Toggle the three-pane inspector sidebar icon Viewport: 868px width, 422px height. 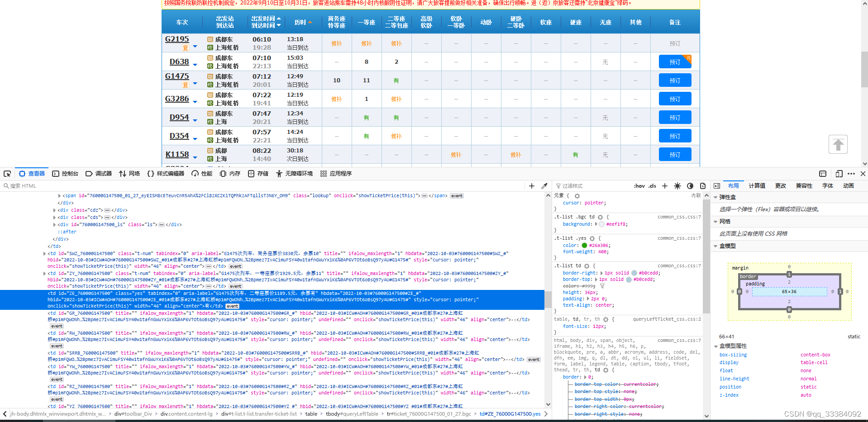(x=717, y=186)
